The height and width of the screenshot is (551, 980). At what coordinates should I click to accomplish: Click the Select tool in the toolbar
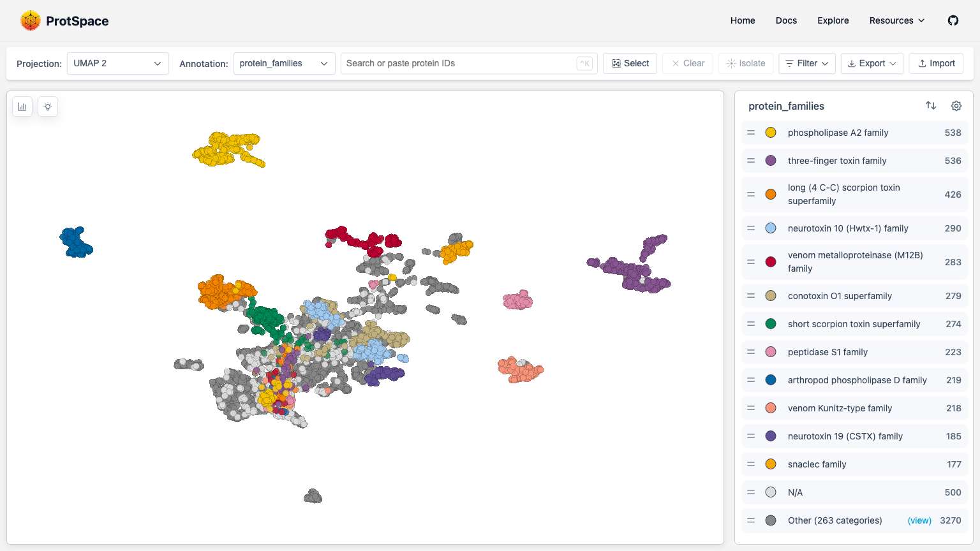coord(630,63)
